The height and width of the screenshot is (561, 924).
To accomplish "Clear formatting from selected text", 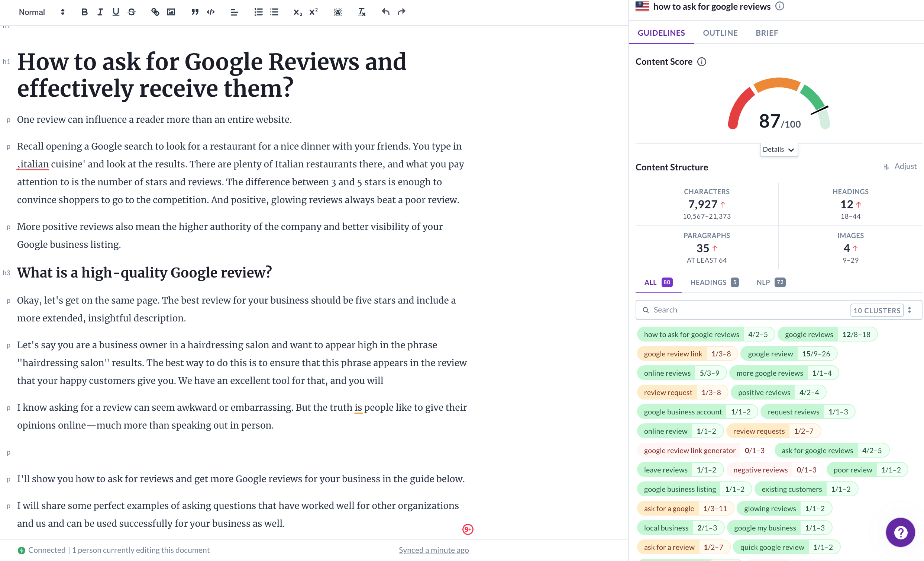I will coord(361,12).
